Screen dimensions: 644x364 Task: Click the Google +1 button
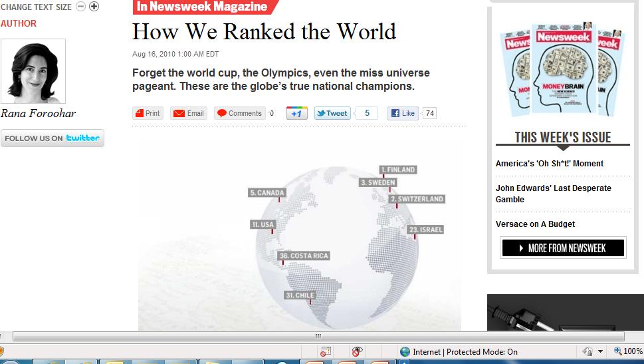[x=297, y=113]
